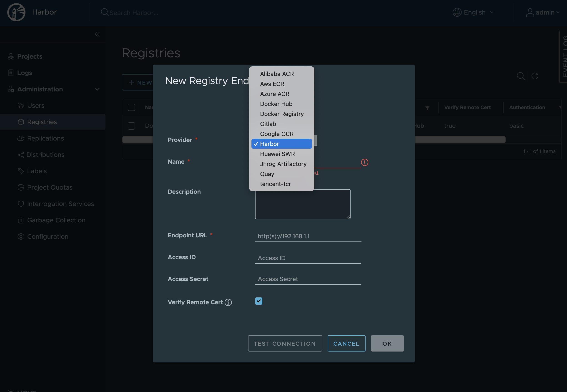
Task: Open the EVENT LOG side panel tab
Action: click(564, 56)
